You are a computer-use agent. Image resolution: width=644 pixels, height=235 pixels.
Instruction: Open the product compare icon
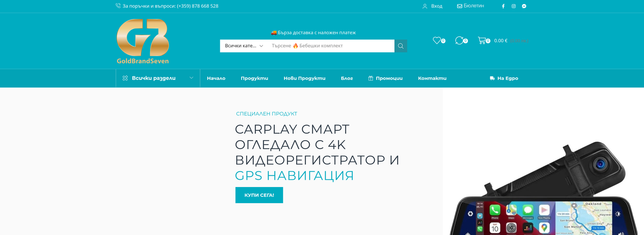tap(459, 40)
